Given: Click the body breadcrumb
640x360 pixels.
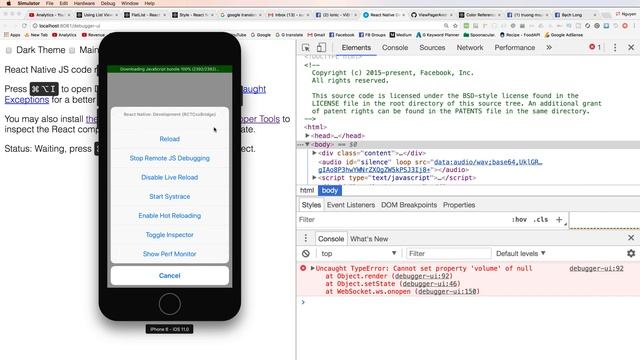Looking at the screenshot, I should coord(330,190).
